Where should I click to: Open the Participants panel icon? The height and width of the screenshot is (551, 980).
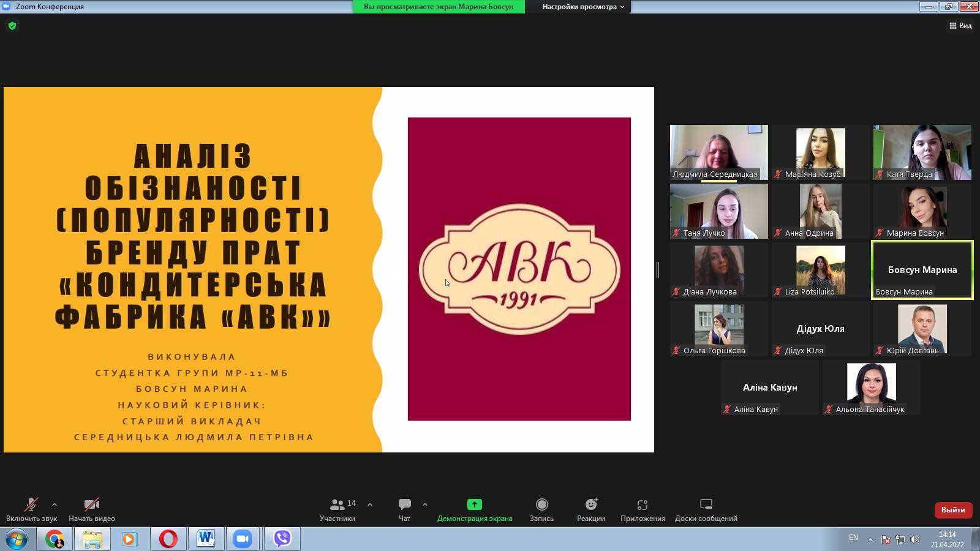click(337, 505)
